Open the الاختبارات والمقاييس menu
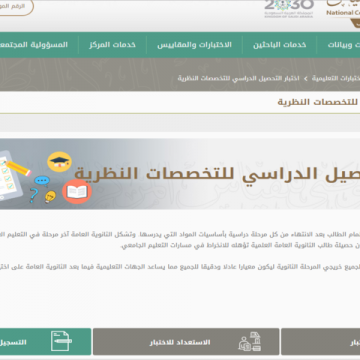Image resolution: width=360 pixels, height=360 pixels. (194, 45)
